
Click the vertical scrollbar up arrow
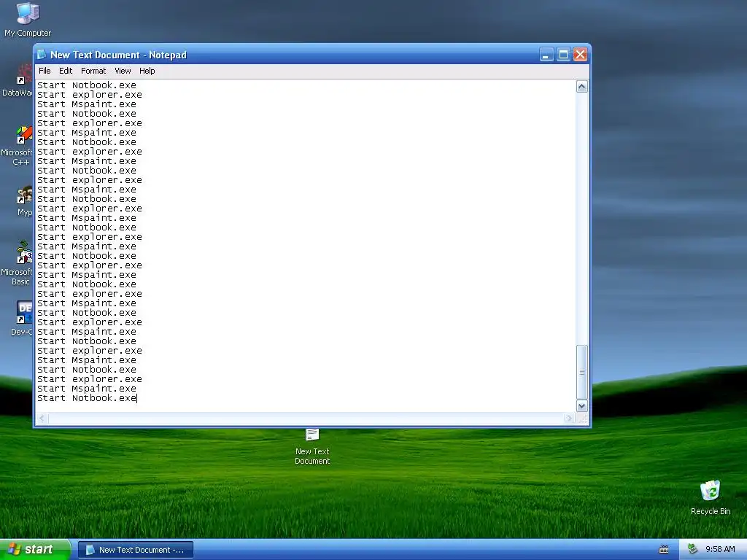coord(581,87)
